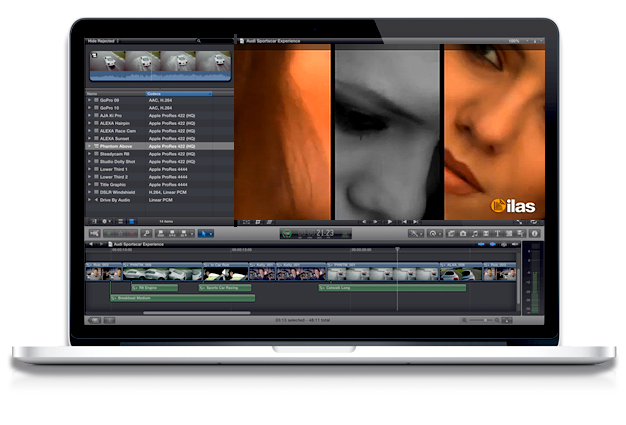Click the playhead marker on the ruler
626x425 pixels.
tap(397, 249)
